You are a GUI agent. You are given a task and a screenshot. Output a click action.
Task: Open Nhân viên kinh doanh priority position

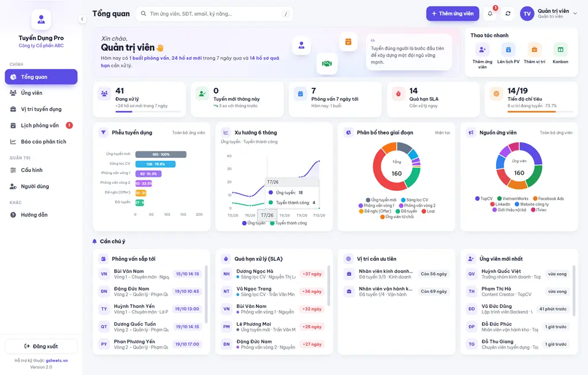(x=396, y=274)
